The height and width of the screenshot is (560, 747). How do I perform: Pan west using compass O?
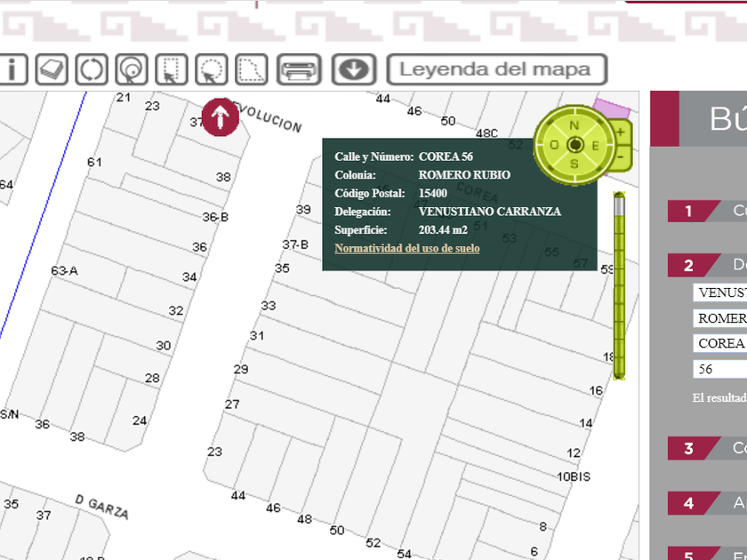point(554,145)
